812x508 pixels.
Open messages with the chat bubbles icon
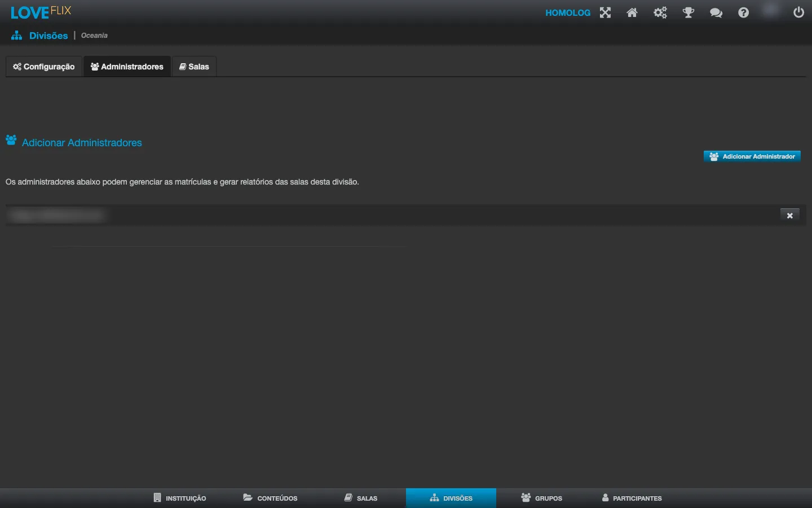click(716, 12)
